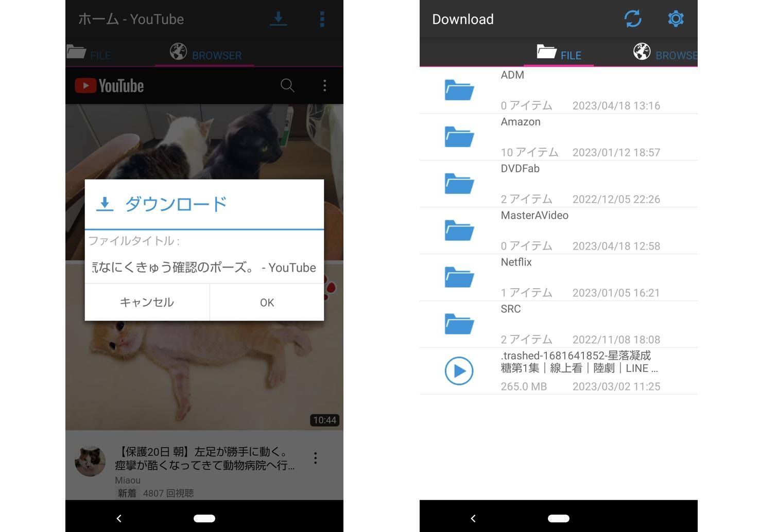Select the DVDFab folder name

520,169
